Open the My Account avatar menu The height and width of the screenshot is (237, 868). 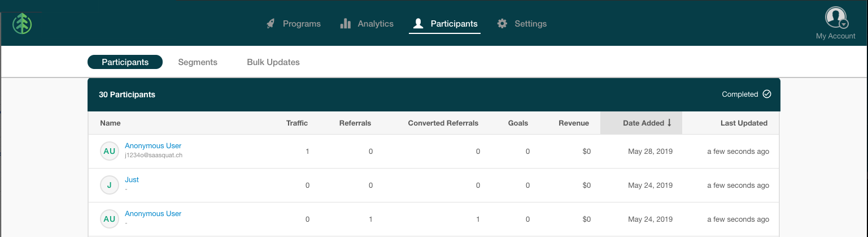836,18
